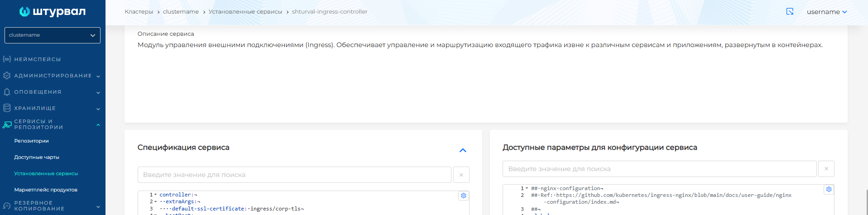Focus the Спецификация сервиса search field
Viewport: 868px width, 215px height.
(294, 175)
